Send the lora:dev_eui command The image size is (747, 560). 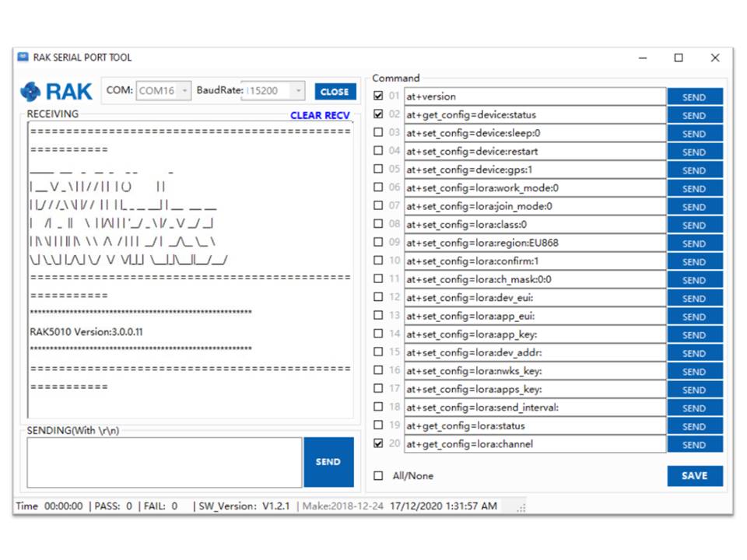coord(695,298)
